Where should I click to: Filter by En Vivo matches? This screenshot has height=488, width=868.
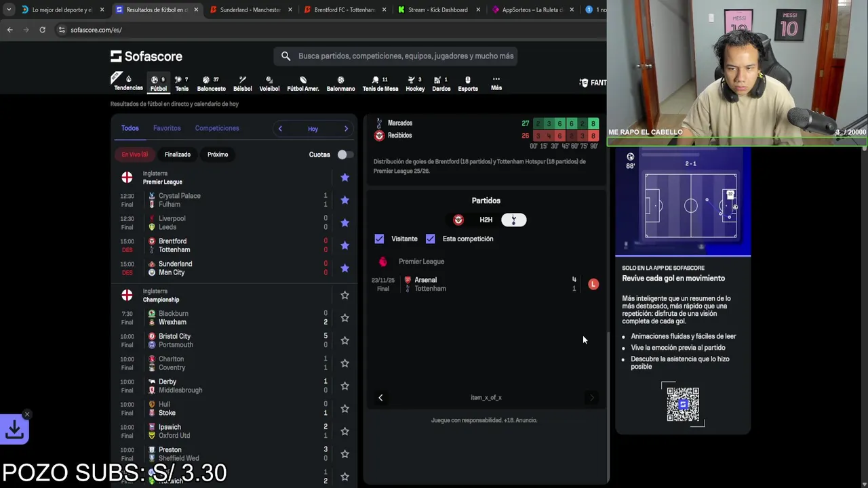click(x=134, y=155)
